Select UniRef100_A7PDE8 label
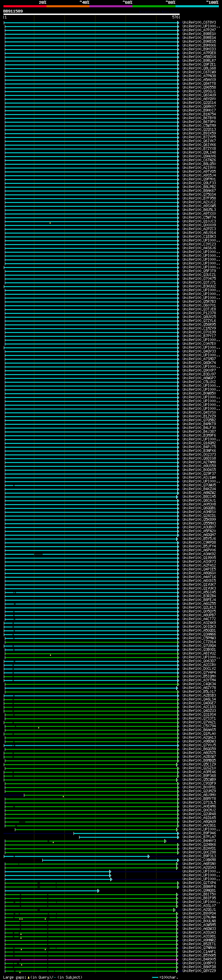Screen dimensions: 222x980 (199, 53)
